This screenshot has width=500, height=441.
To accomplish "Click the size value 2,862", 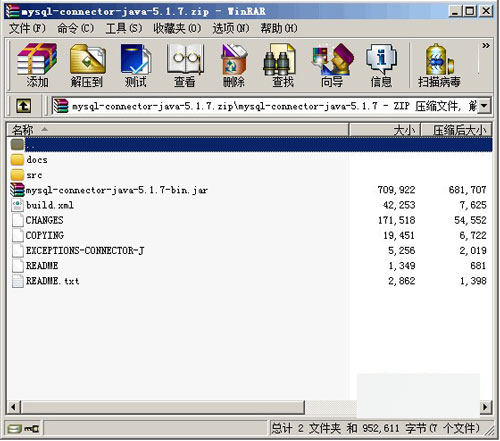I will pyautogui.click(x=402, y=281).
